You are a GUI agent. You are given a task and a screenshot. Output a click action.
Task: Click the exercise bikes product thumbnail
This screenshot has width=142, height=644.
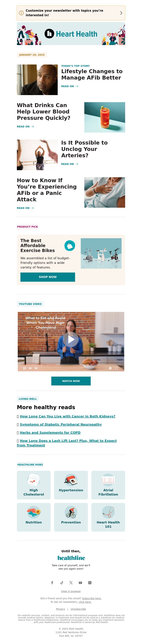tap(101, 253)
